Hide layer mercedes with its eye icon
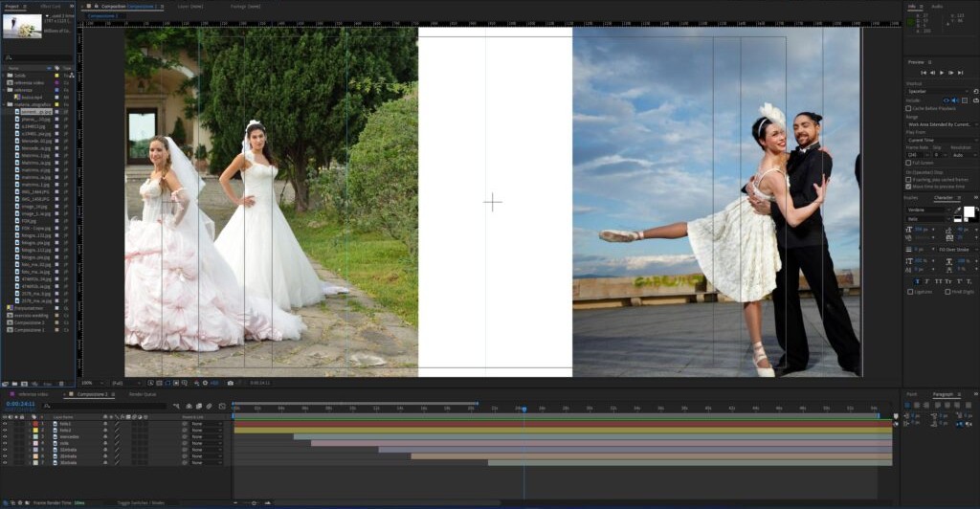Image resolution: width=980 pixels, height=509 pixels. pos(5,436)
